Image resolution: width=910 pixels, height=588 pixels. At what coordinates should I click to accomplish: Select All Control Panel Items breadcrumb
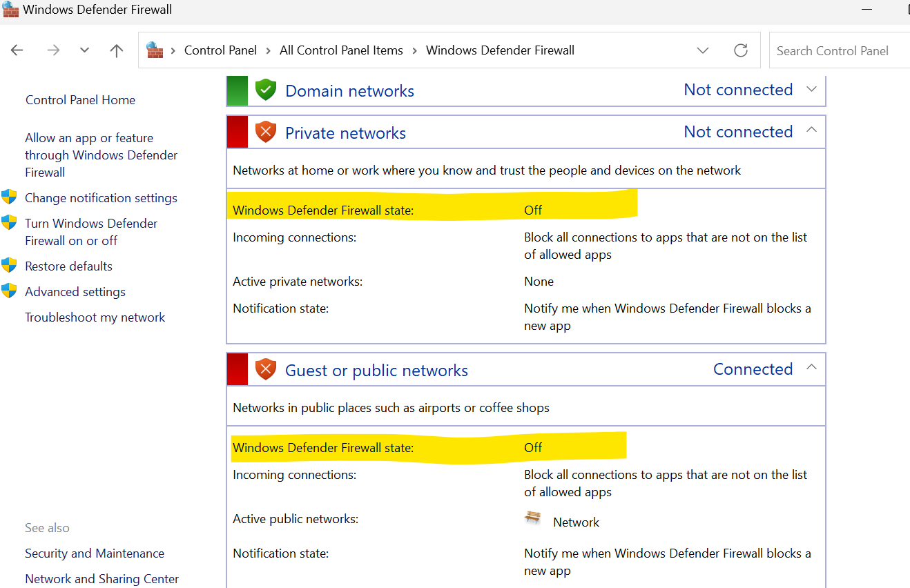tap(341, 50)
